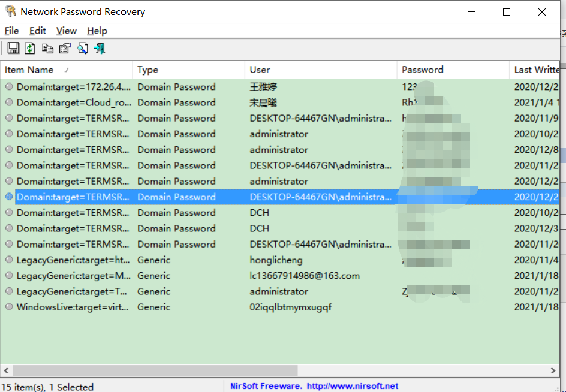The image size is (566, 392).
Task: Open the Help menu
Action: point(97,31)
